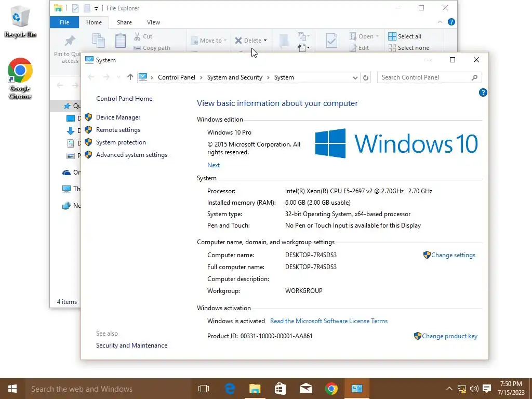The width and height of the screenshot is (532, 399).
Task: Open Advanced system settings link
Action: [131, 155]
